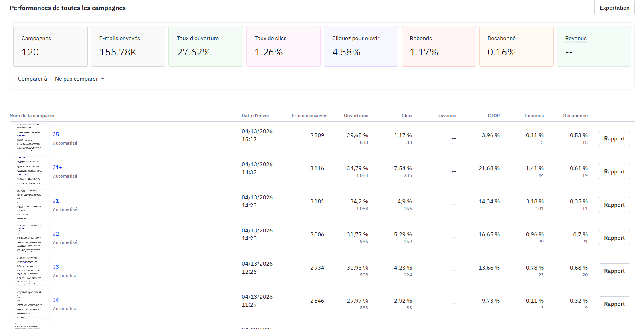Click the 7,54 % click rate for J1+
Screen dimensions: 644x329
tap(403, 168)
